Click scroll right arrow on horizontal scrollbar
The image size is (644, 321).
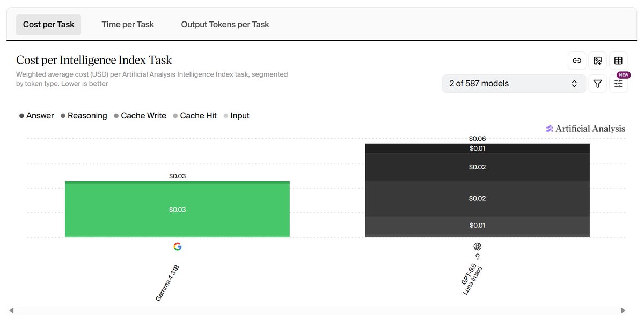pos(623,310)
